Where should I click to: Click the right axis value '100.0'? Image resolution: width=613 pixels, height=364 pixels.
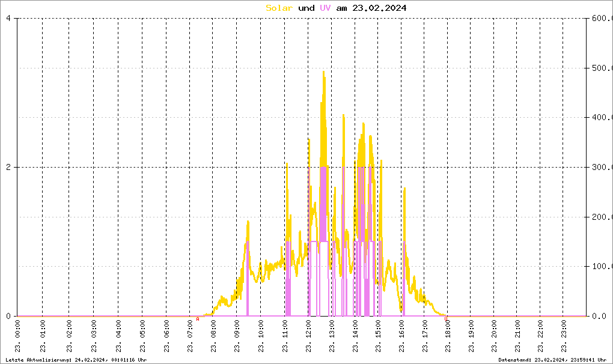click(x=602, y=266)
